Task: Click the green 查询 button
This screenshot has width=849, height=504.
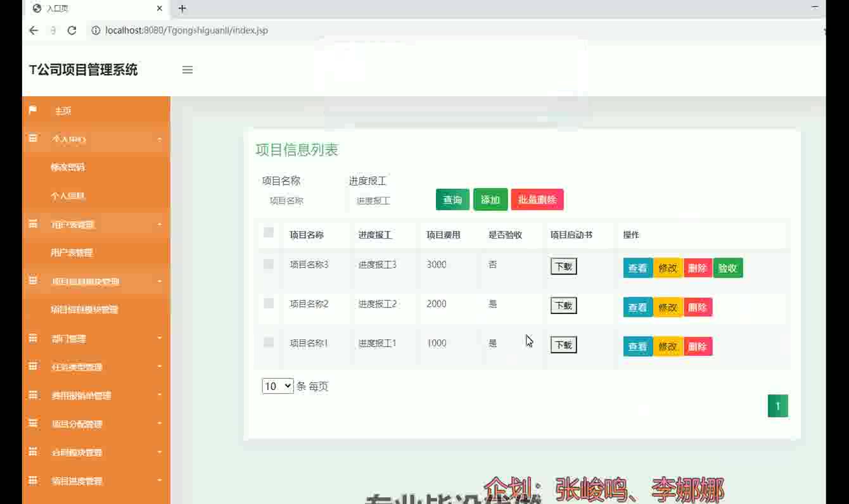Action: click(x=452, y=199)
